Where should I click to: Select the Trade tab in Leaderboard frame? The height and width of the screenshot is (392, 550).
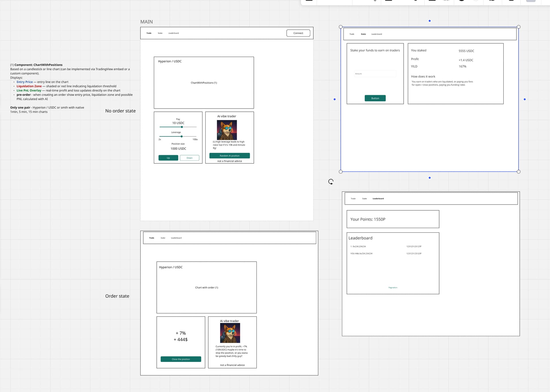353,199
